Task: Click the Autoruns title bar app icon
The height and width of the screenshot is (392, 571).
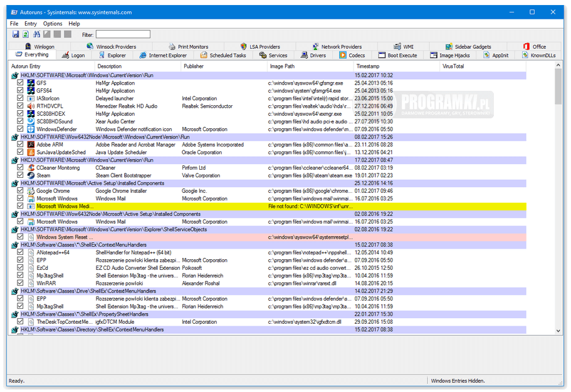Action: click(x=14, y=12)
